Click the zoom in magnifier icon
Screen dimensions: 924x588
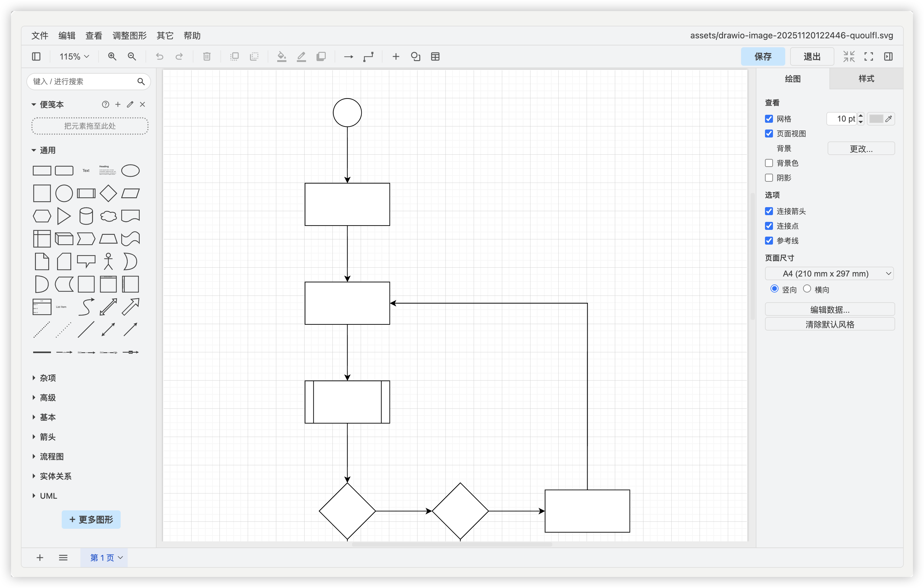tap(112, 57)
